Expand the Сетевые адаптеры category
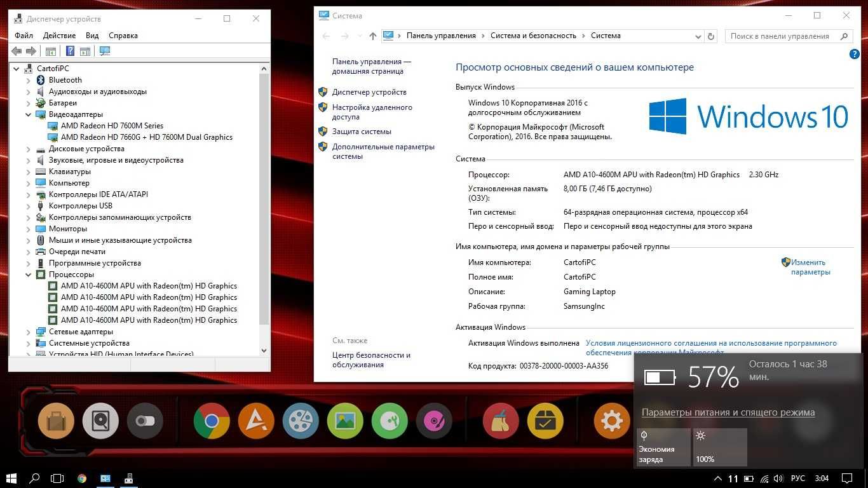The width and height of the screenshot is (868, 488). pos(28,332)
